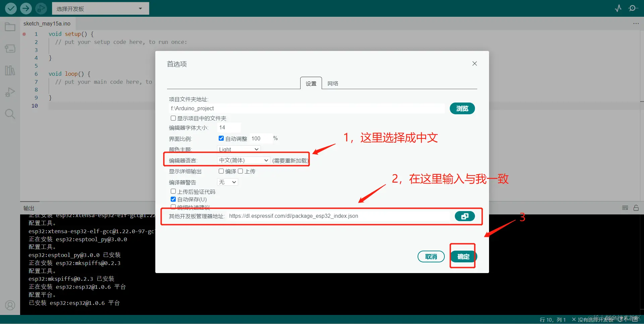Click the 浏览 button
Viewport: 644px width, 324px height.
coord(462,108)
